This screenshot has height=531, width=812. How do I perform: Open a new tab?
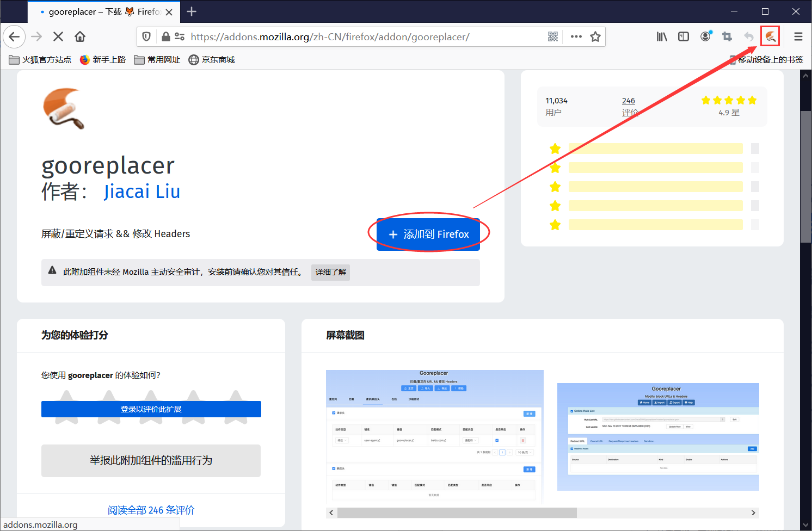tap(192, 11)
